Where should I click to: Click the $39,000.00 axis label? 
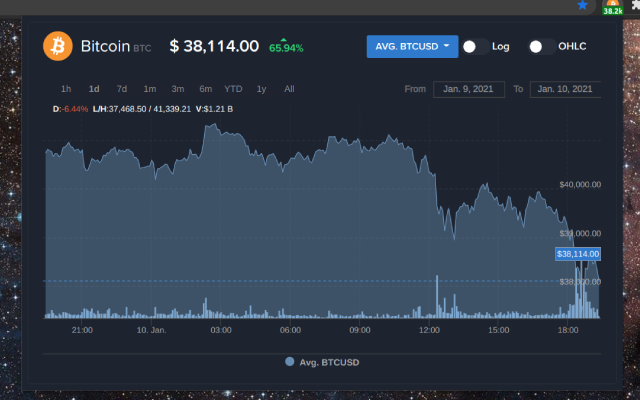click(580, 233)
